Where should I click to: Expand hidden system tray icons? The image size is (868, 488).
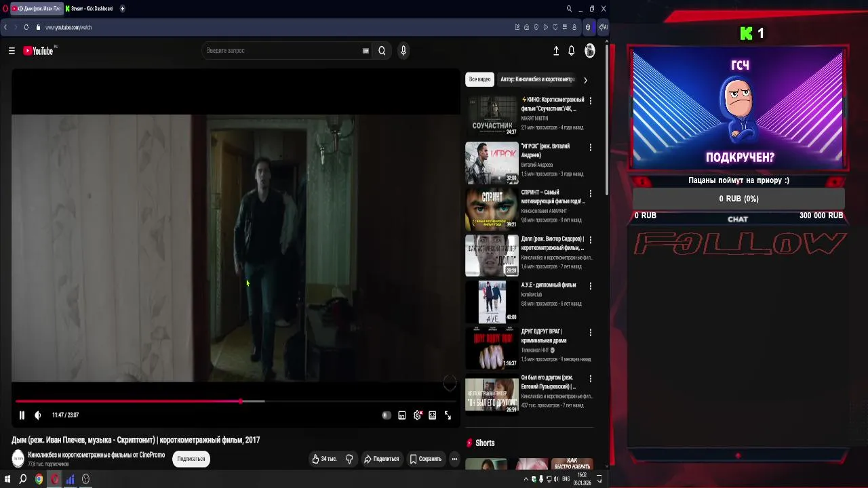(x=526, y=479)
